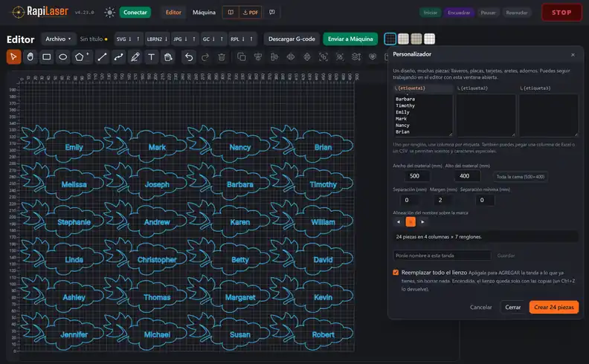The width and height of the screenshot is (589, 364).
Task: Click the RPL import down arrow
Action: pos(243,39)
